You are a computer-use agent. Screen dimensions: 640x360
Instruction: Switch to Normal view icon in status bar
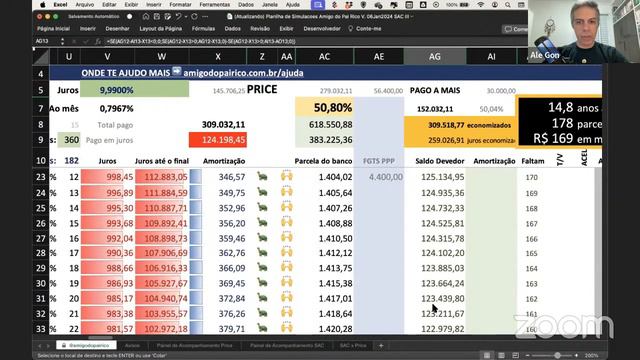487,356
